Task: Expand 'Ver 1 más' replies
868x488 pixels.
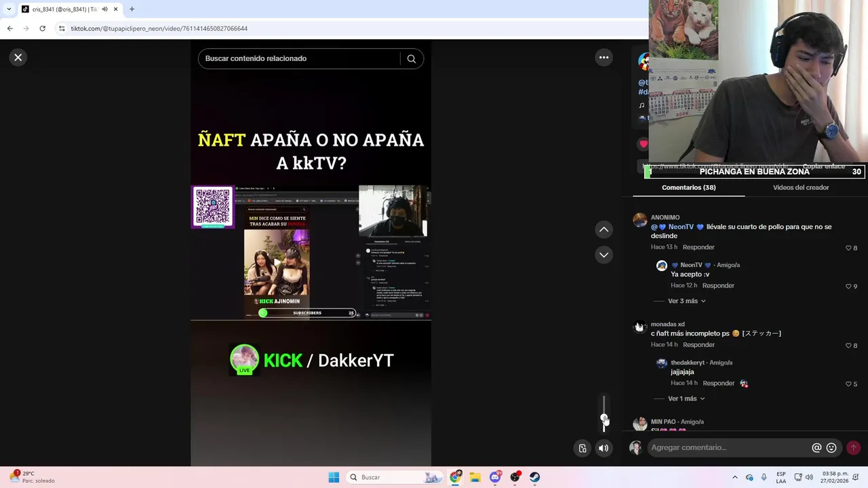Action: point(686,399)
